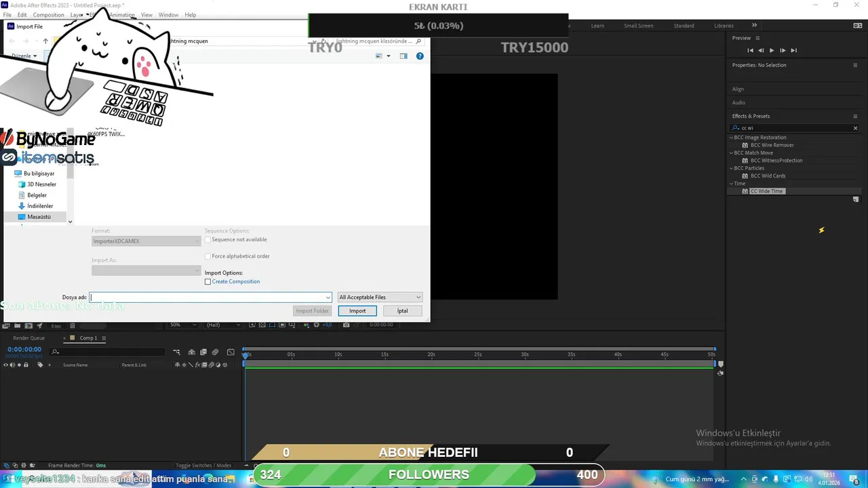The height and width of the screenshot is (488, 868).
Task: Click Import button in dialog
Action: [x=357, y=311]
